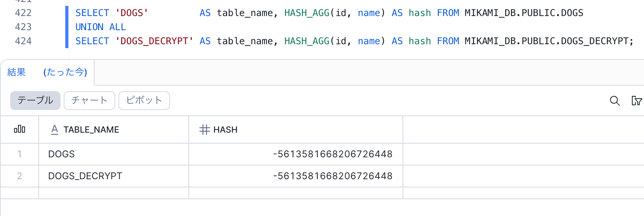Screen dimensions: 644x216
Task: Click the column statistics bar-chart icon
Action: (20, 129)
